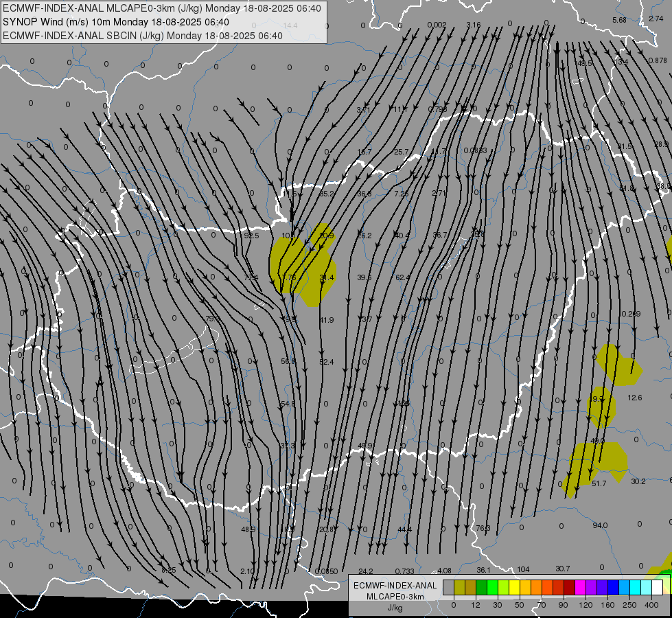Click the legend tick label 160
This screenshot has height=618, width=672.
pyautogui.click(x=607, y=605)
